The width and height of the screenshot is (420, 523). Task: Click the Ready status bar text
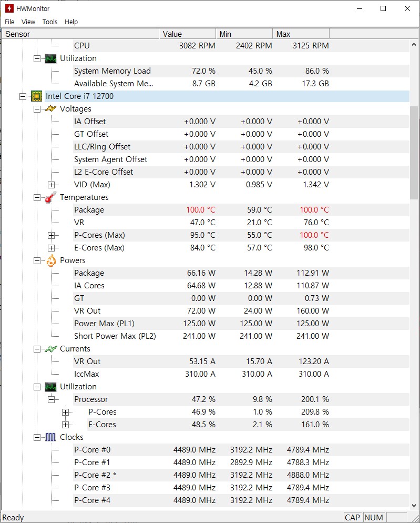[13, 518]
